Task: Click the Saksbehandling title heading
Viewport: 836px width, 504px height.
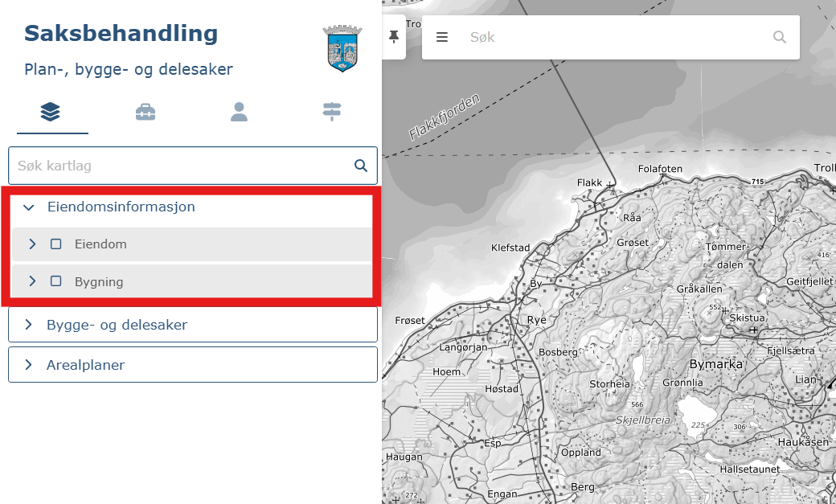Action: pyautogui.click(x=121, y=34)
